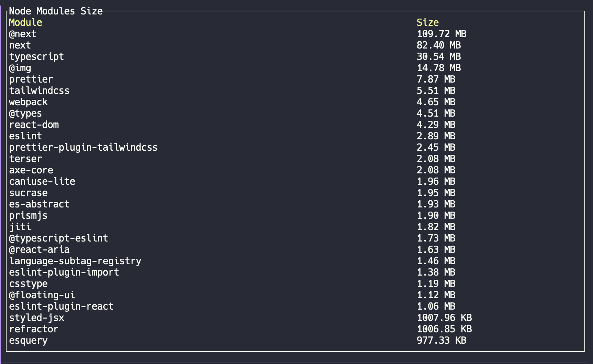Image resolution: width=593 pixels, height=364 pixels.
Task: Click the 2.89 MB size value
Action: [436, 136]
